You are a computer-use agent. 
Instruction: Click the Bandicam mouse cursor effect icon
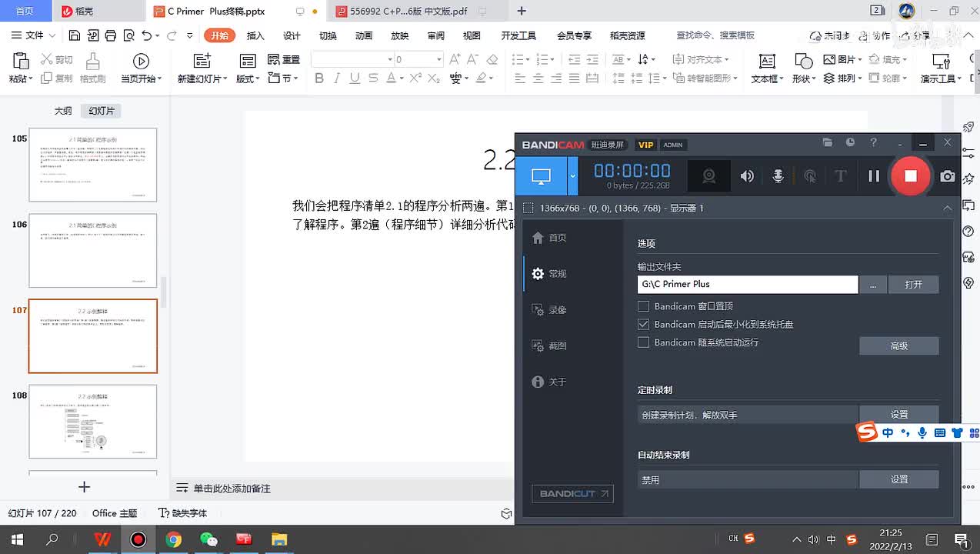810,176
